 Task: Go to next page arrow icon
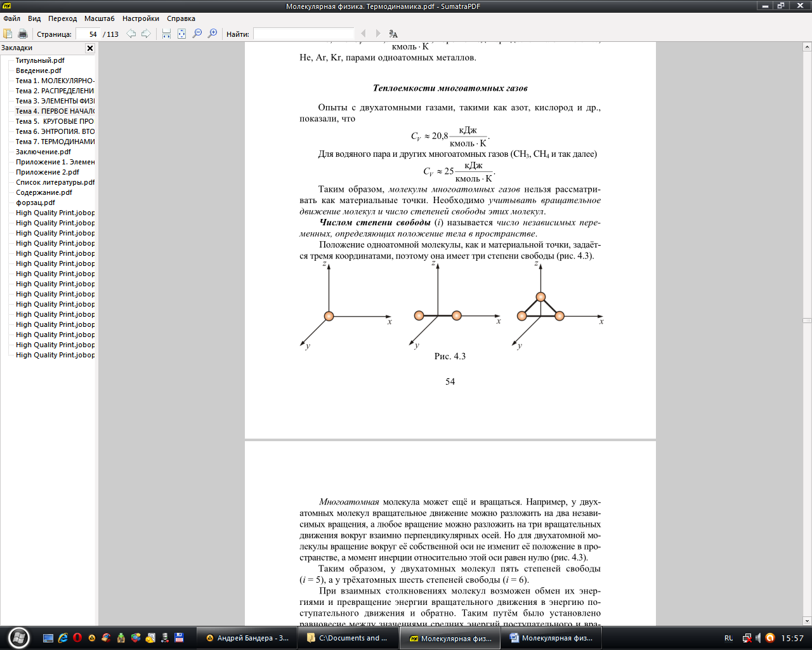click(x=146, y=34)
